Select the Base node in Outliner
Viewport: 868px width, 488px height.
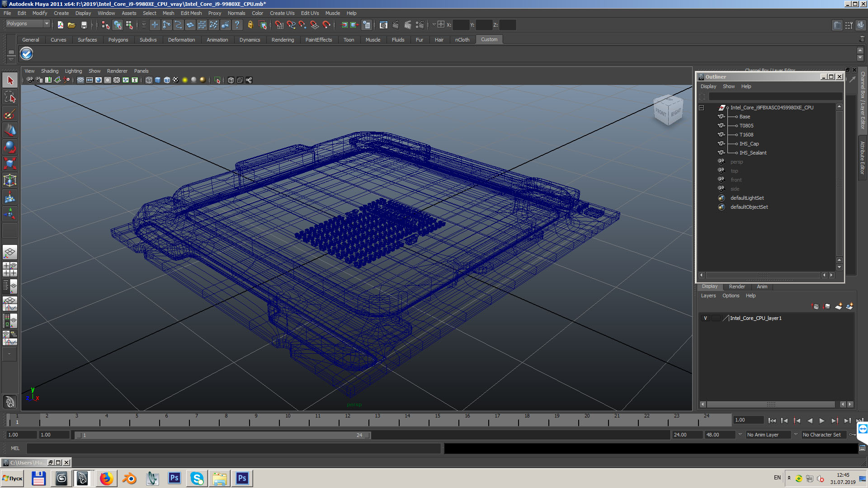click(x=745, y=117)
